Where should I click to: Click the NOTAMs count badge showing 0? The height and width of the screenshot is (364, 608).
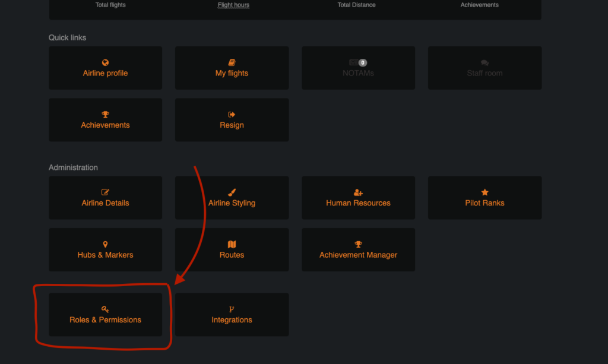[x=363, y=62]
